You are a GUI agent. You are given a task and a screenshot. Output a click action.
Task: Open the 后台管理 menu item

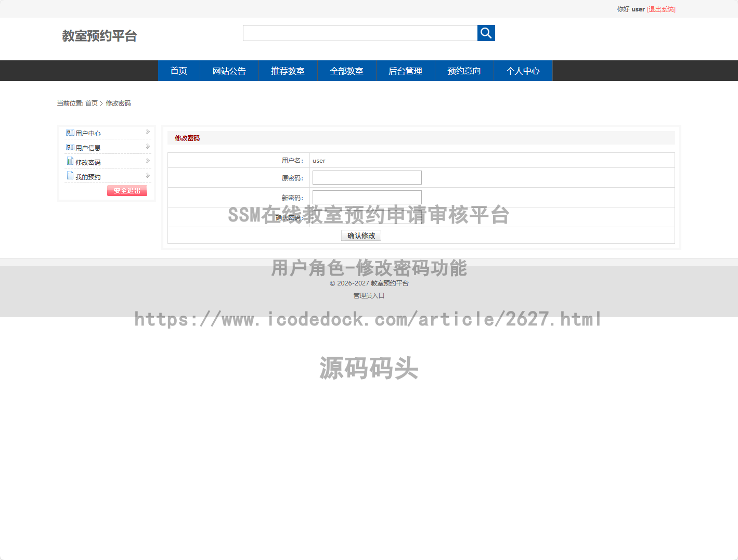coord(405,71)
